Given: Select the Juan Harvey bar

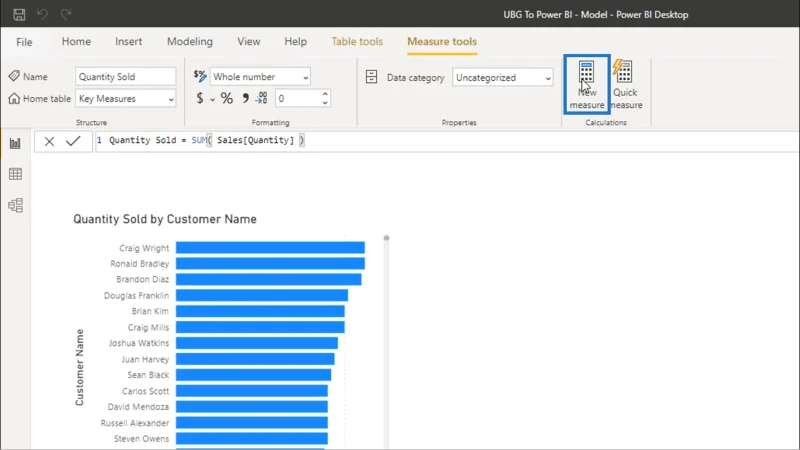Looking at the screenshot, I should tap(255, 359).
